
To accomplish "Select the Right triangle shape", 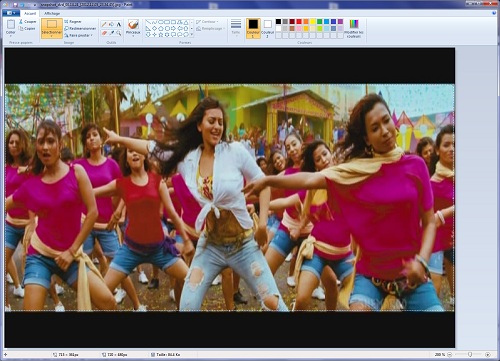I will click(148, 28).
